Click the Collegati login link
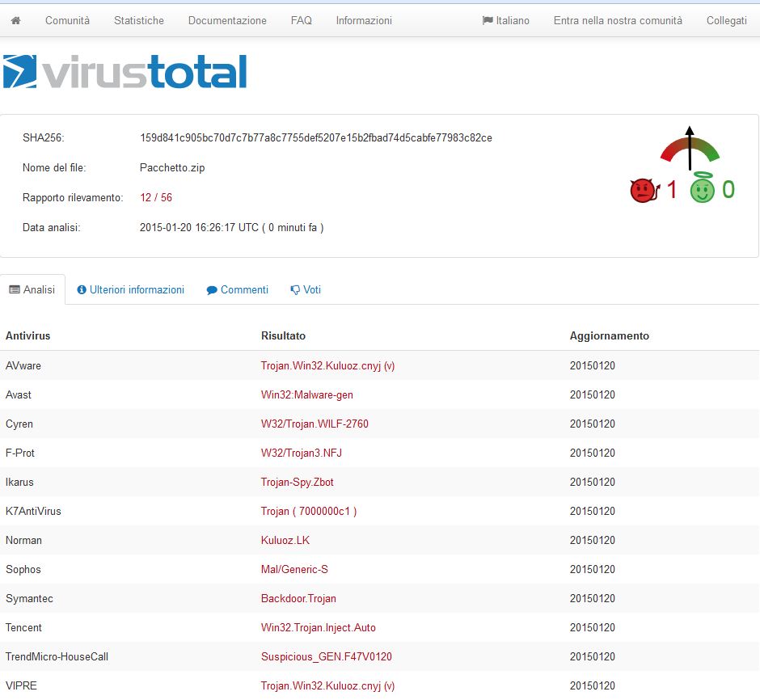The image size is (760, 700). click(727, 20)
